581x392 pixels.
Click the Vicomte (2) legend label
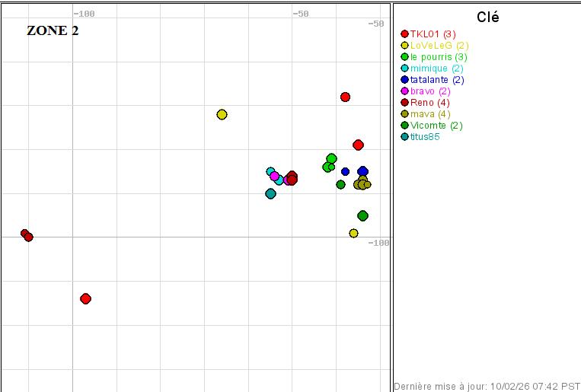(x=436, y=126)
